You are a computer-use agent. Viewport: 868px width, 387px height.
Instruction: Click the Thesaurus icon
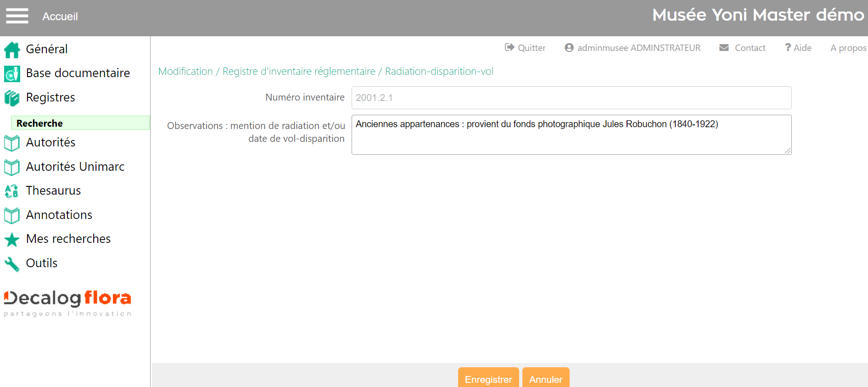pos(12,191)
